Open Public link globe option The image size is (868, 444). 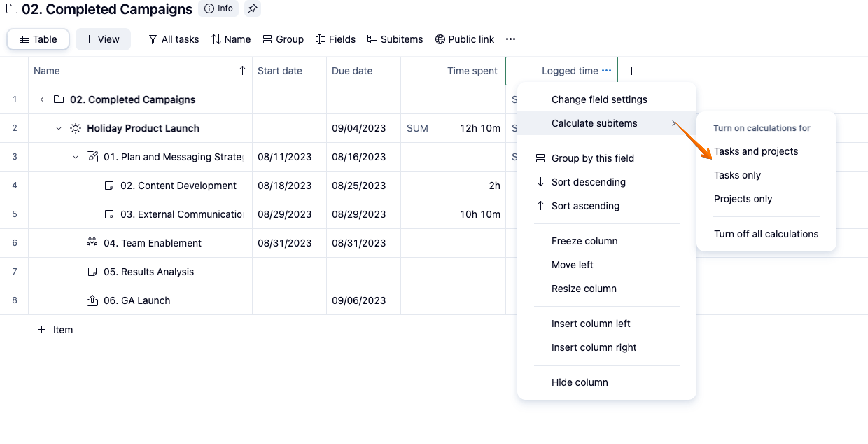464,39
